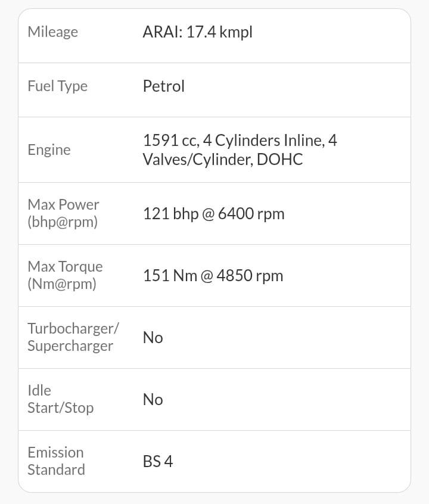Select the No value for Idle Start/Stop
Image resolution: width=429 pixels, height=504 pixels.
coord(153,399)
